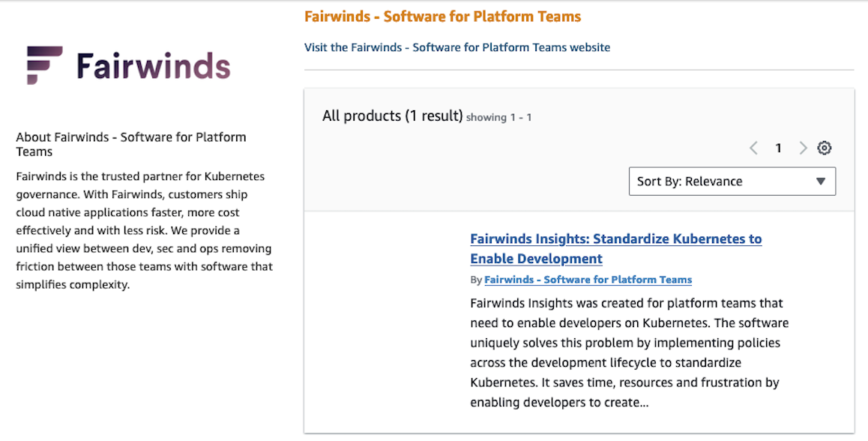868x441 pixels.
Task: Click the Fairwinds F-shaped logo mark
Action: (x=44, y=65)
